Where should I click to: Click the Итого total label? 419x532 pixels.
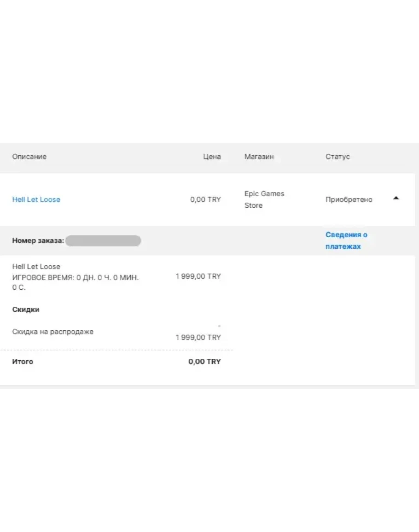[23, 362]
